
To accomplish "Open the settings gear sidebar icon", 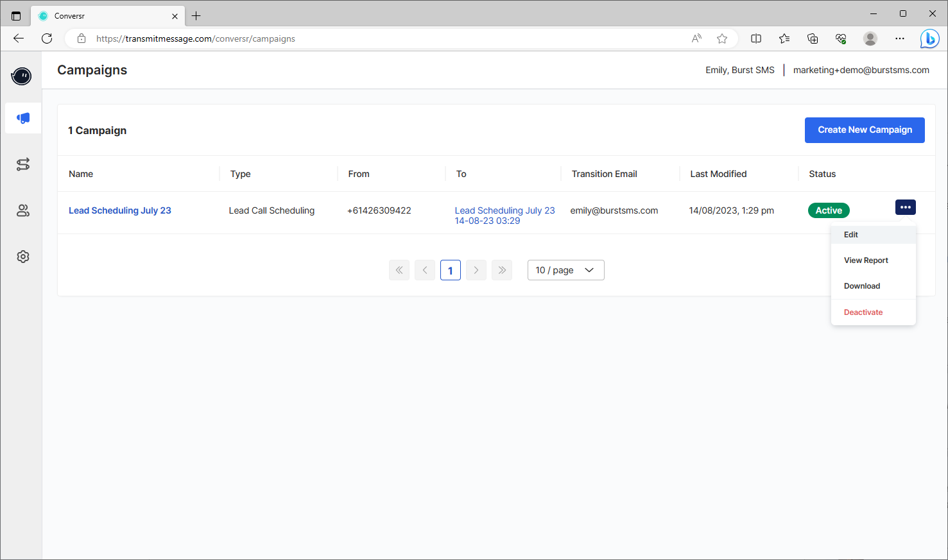I will pos(23,257).
